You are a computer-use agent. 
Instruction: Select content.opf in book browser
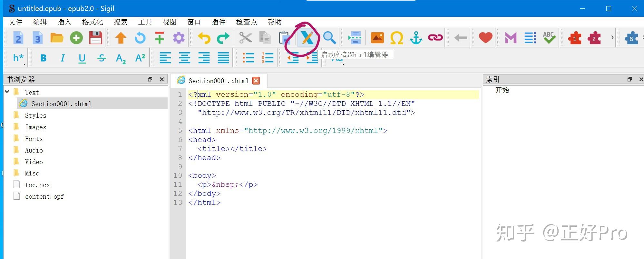44,196
